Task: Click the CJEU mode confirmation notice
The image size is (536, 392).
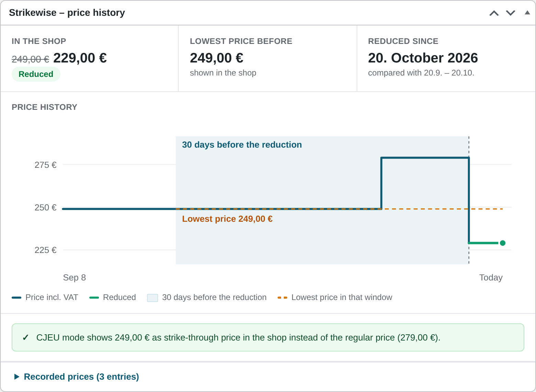Action: point(268,337)
